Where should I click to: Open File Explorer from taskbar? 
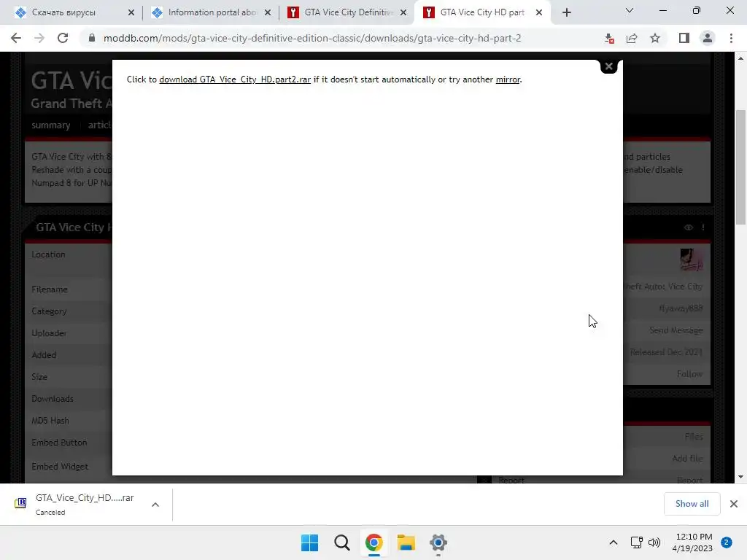tap(406, 542)
